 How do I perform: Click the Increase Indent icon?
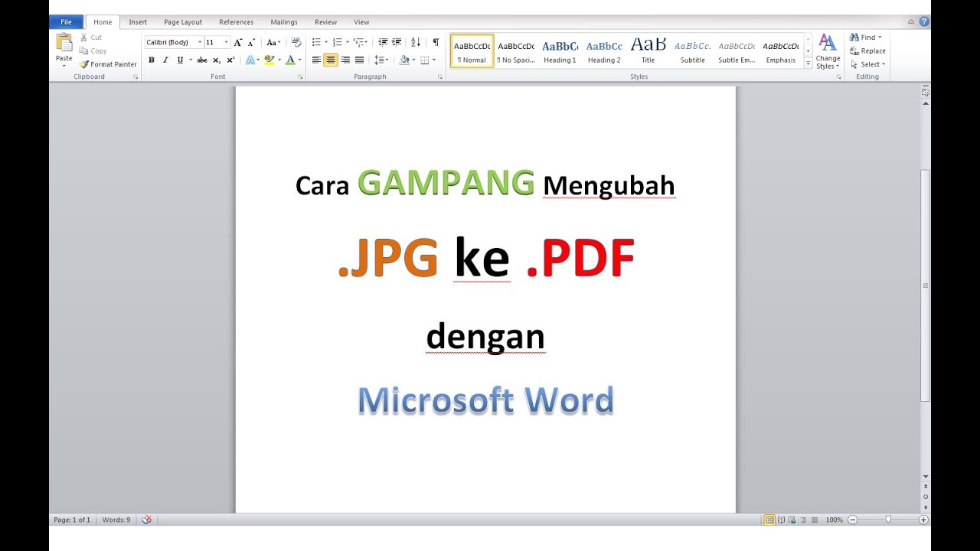(x=397, y=43)
